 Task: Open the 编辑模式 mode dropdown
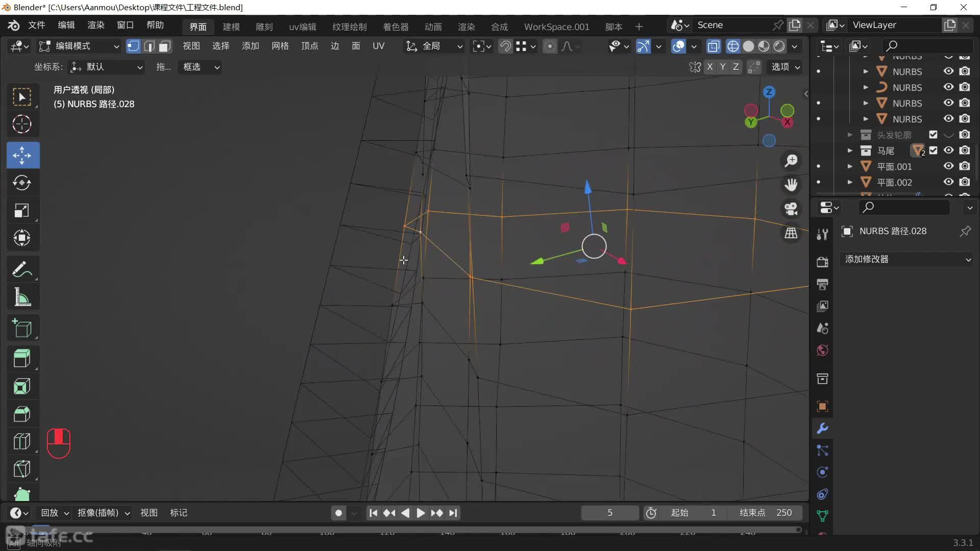[80, 46]
